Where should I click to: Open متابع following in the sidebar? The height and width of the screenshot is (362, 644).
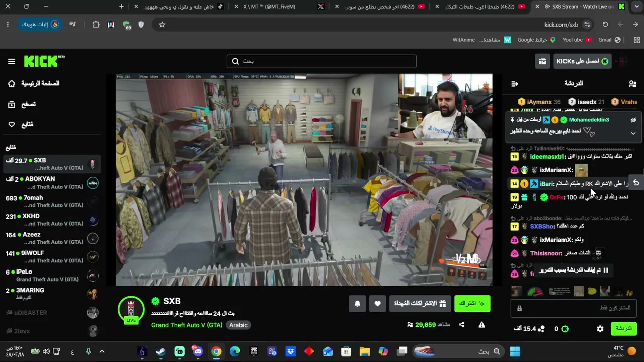click(x=21, y=124)
